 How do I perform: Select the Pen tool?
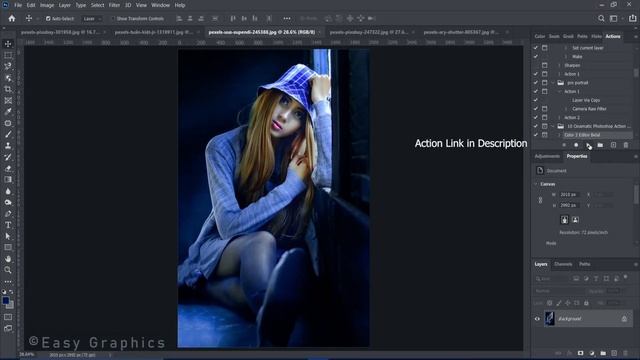(x=8, y=213)
